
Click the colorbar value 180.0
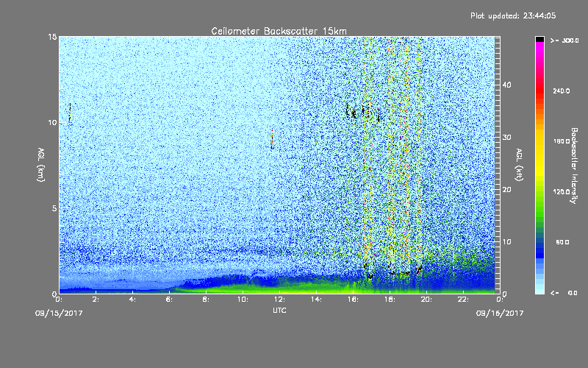click(x=562, y=141)
